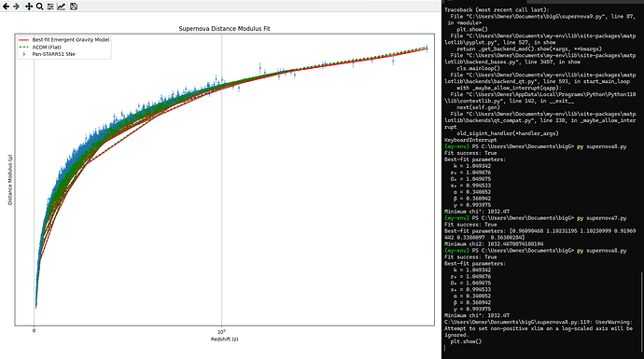Go forward to the next plot view

17,7
